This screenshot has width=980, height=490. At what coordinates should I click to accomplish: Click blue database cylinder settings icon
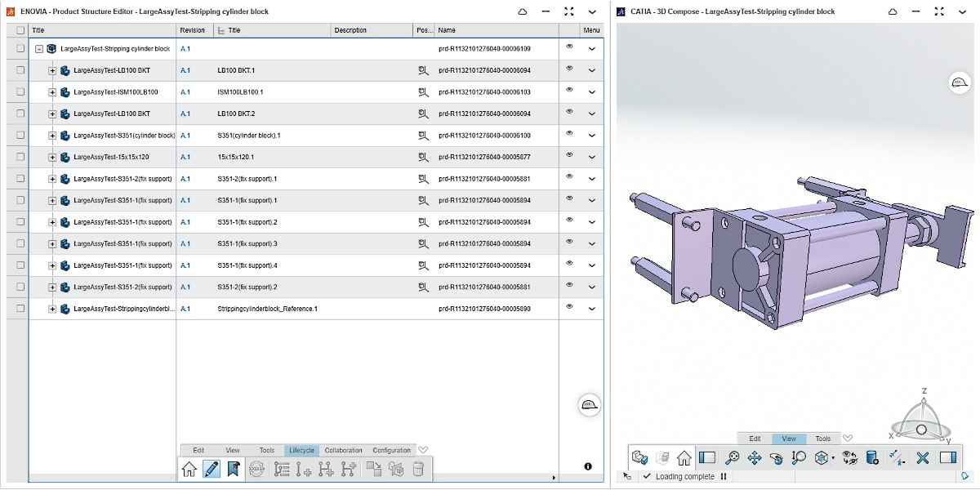tap(872, 458)
